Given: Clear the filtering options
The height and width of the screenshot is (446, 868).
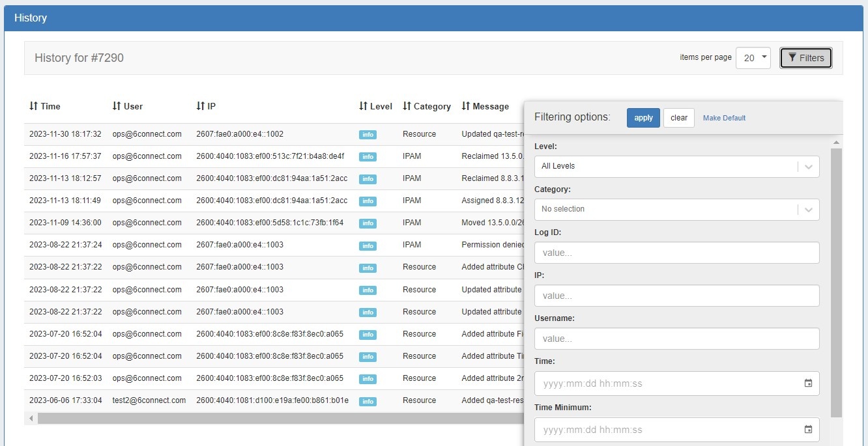Looking at the screenshot, I should pyautogui.click(x=678, y=118).
